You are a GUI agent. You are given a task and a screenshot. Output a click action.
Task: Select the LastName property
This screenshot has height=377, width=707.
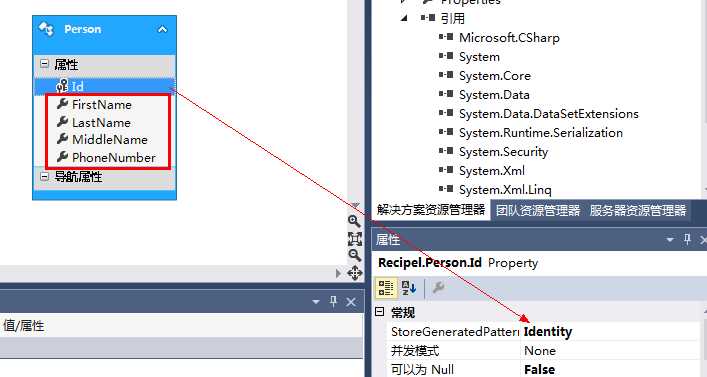[x=101, y=123]
